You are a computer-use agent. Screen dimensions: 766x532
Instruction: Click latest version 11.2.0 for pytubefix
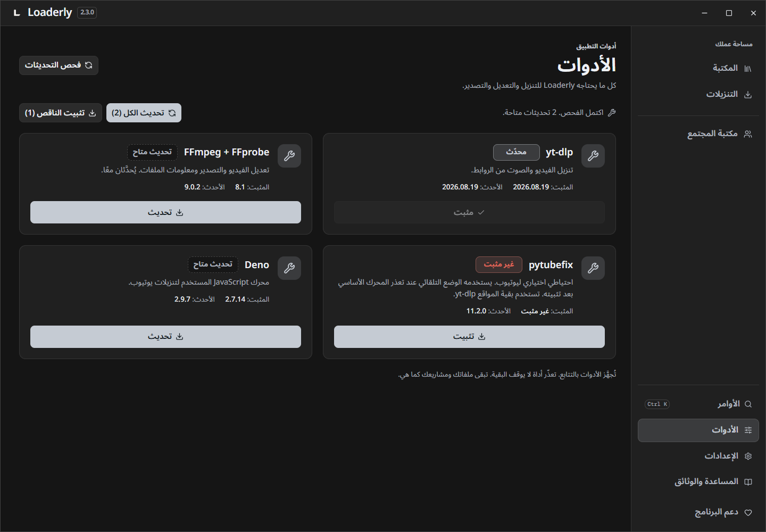click(x=477, y=311)
